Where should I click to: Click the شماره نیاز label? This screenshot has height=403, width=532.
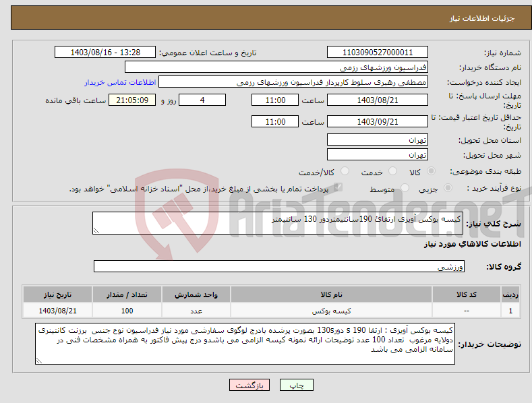502,53
